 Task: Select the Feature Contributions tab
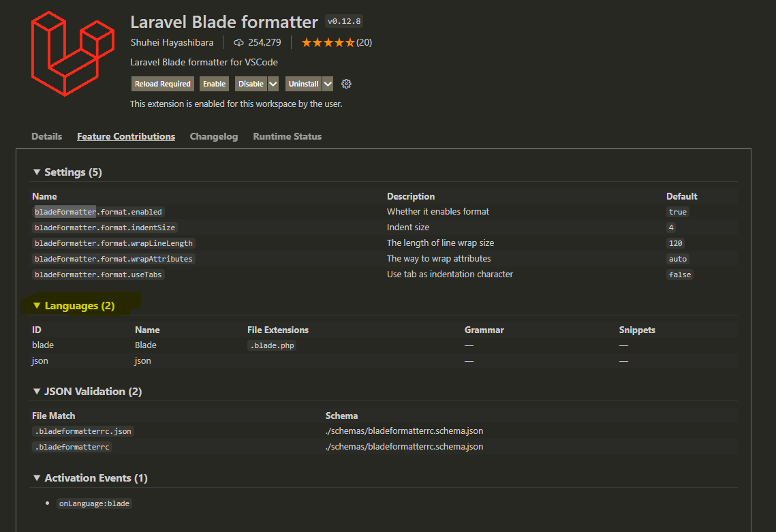click(x=126, y=137)
